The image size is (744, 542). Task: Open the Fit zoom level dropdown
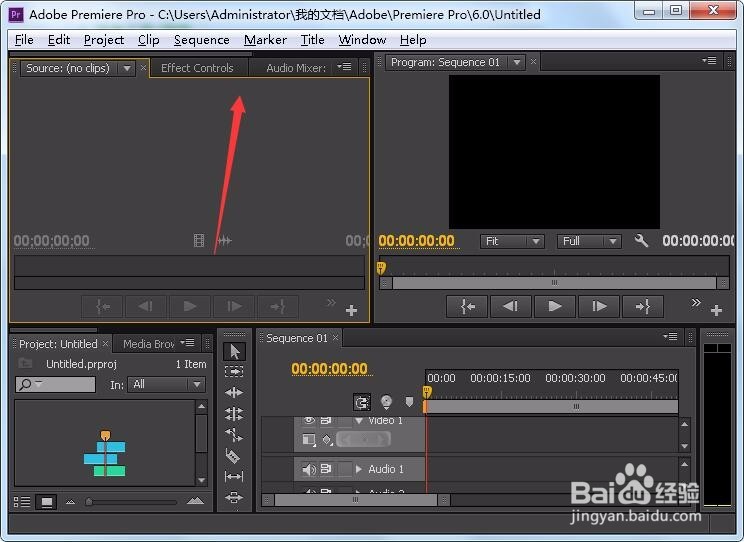512,241
